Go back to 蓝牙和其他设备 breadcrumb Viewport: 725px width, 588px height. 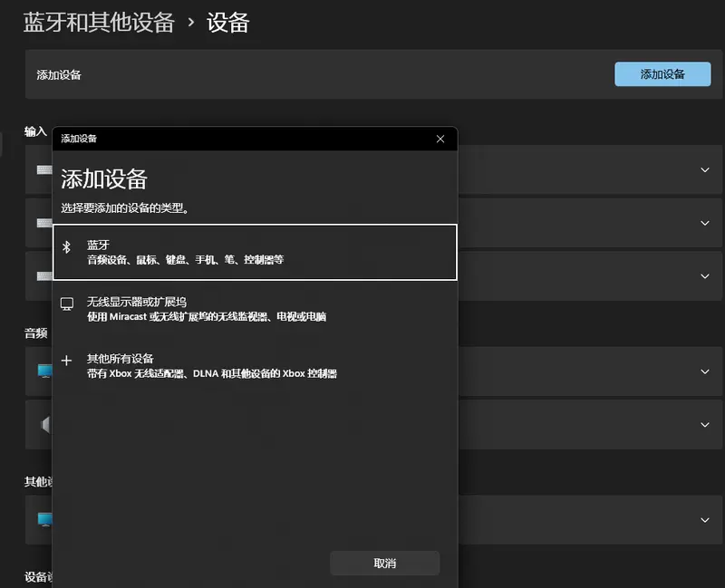pos(99,22)
